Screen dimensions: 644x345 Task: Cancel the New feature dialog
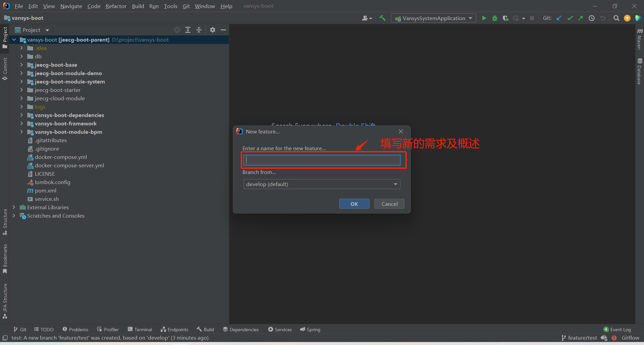click(x=389, y=204)
